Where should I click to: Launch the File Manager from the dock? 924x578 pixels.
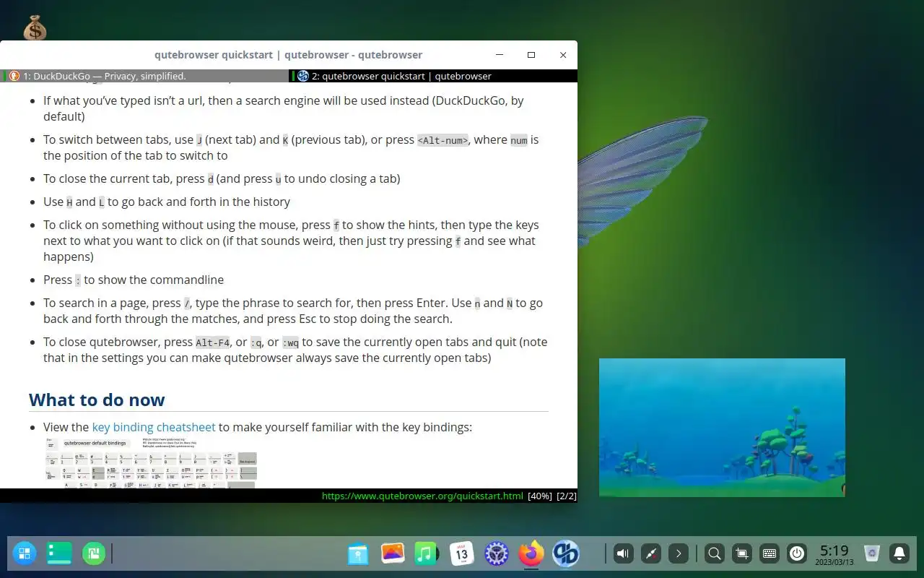[358, 554]
